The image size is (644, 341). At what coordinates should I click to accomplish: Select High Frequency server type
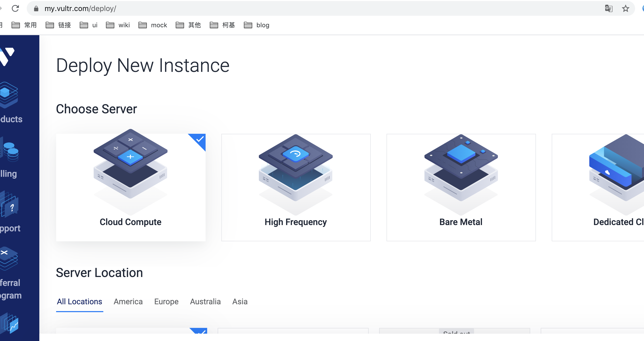pyautogui.click(x=296, y=187)
